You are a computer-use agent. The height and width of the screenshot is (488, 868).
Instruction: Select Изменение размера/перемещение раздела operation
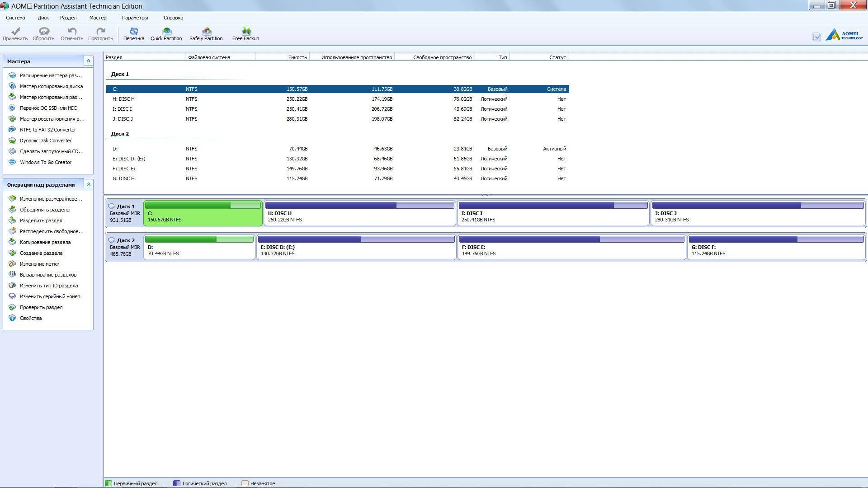(x=45, y=199)
